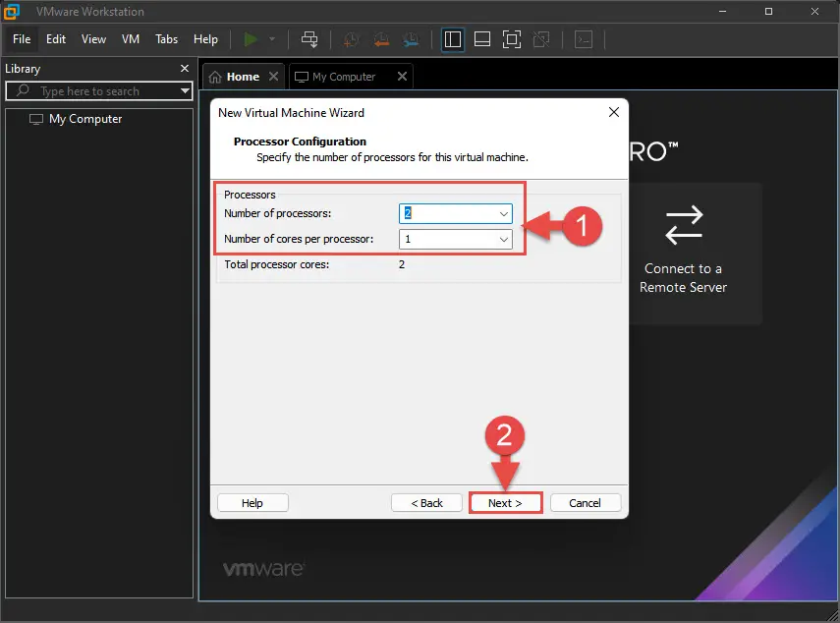Click the Connect to a Remote Server arrows icon
Screen dimensions: 840x623
coord(684,225)
